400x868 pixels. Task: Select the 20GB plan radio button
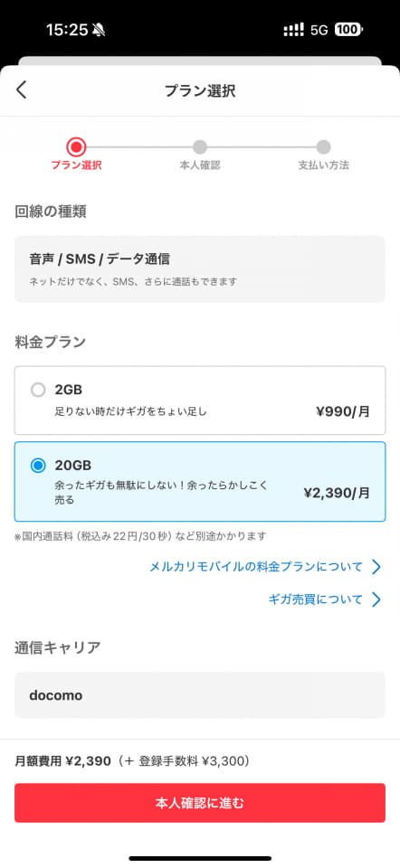coord(38,466)
